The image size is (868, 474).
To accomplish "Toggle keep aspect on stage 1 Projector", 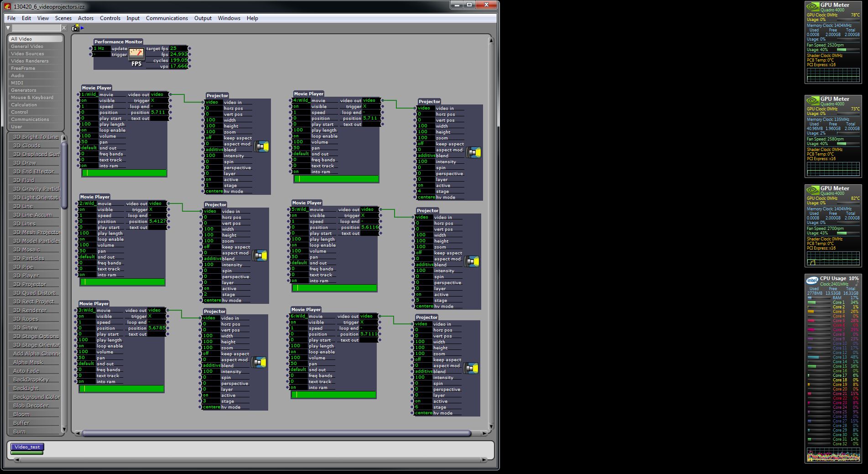I will (213, 138).
